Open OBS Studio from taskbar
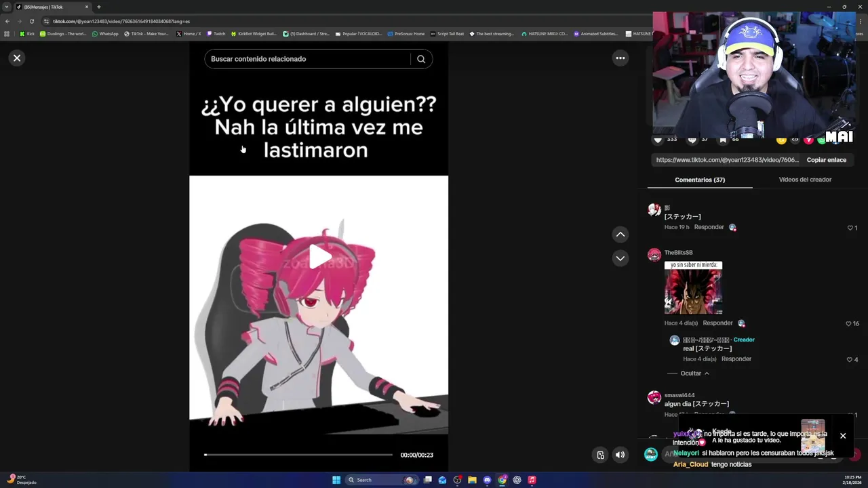Image resolution: width=868 pixels, height=488 pixels. (x=457, y=480)
